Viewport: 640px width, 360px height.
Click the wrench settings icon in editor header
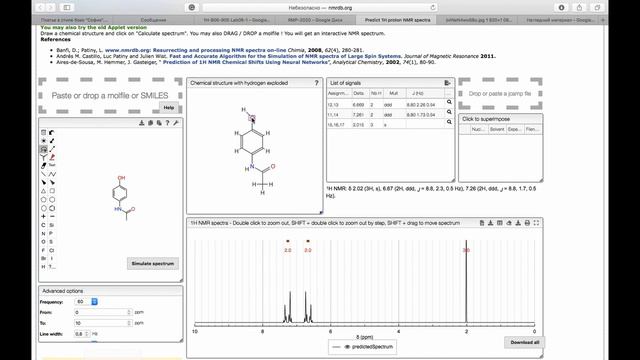pos(176,123)
